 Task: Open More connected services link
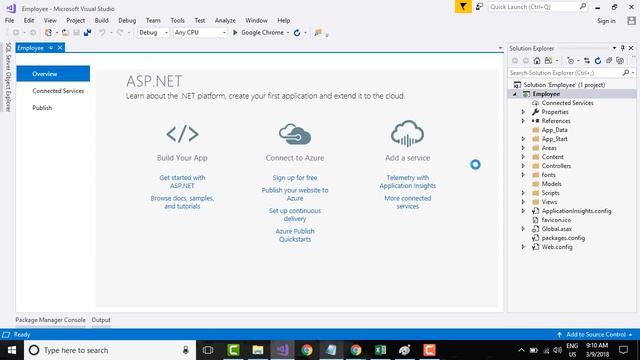[407, 202]
